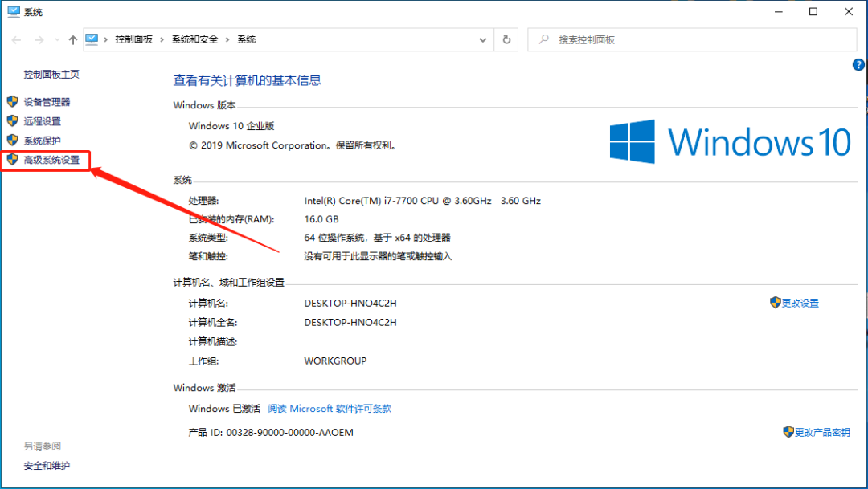
Task: Click the shield icon beside 远程设置
Action: [12, 120]
